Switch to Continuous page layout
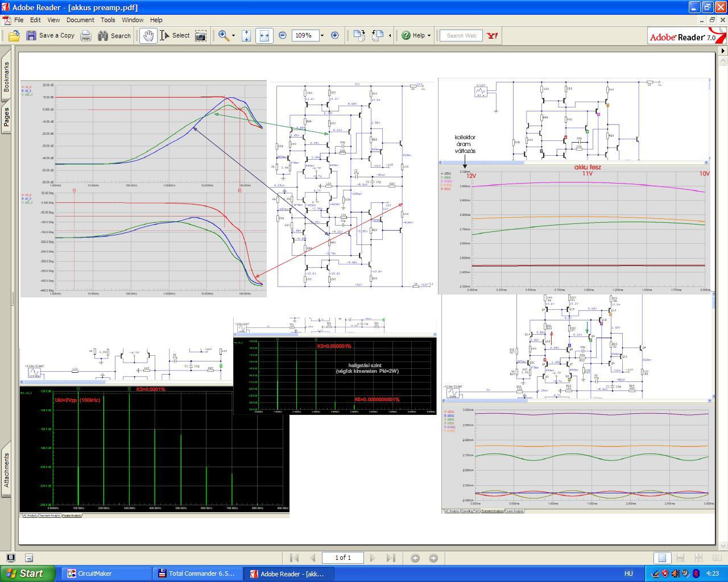This screenshot has height=582, width=728. point(680,558)
